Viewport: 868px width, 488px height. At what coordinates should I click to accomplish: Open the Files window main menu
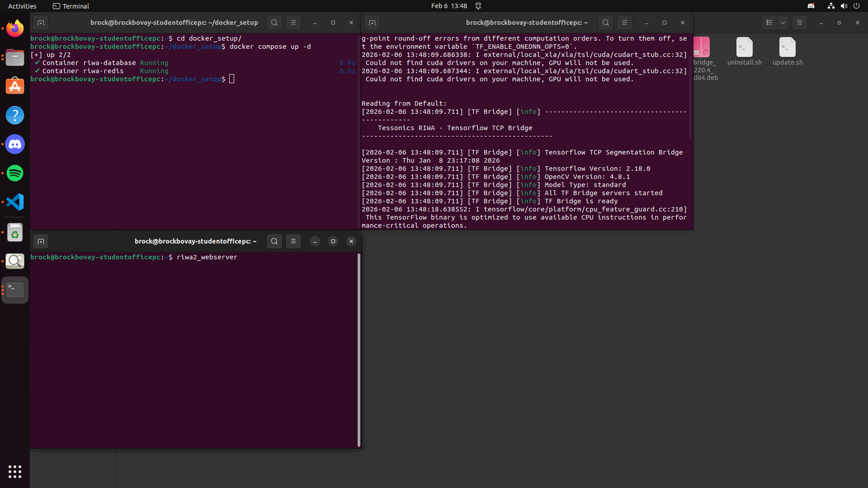(800, 23)
